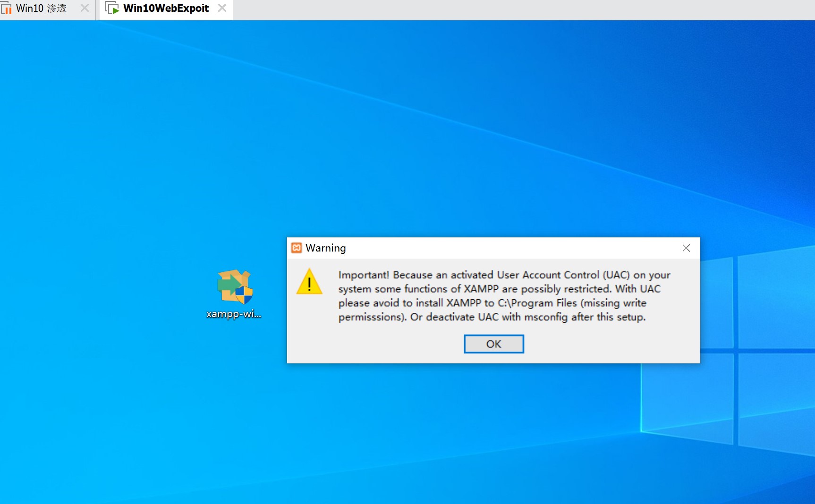Click the XAMPP logo in Warning title bar
815x504 pixels.
click(297, 248)
